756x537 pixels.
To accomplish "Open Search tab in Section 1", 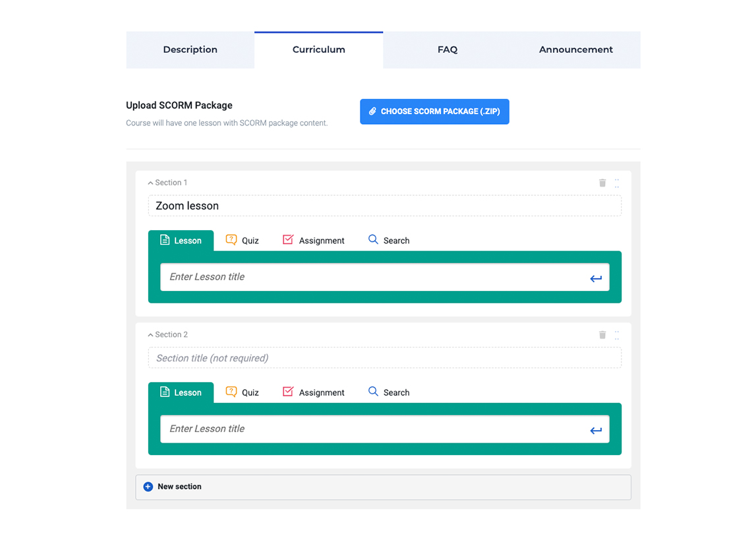I will [389, 241].
